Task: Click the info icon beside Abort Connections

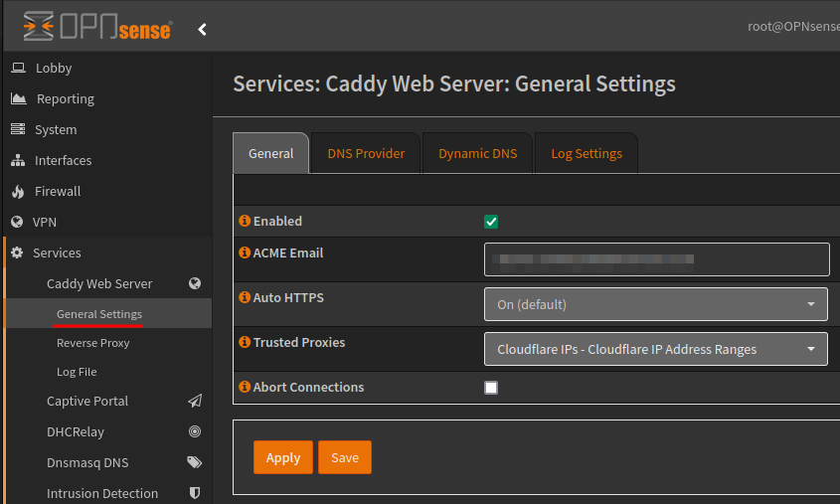Action: (245, 387)
